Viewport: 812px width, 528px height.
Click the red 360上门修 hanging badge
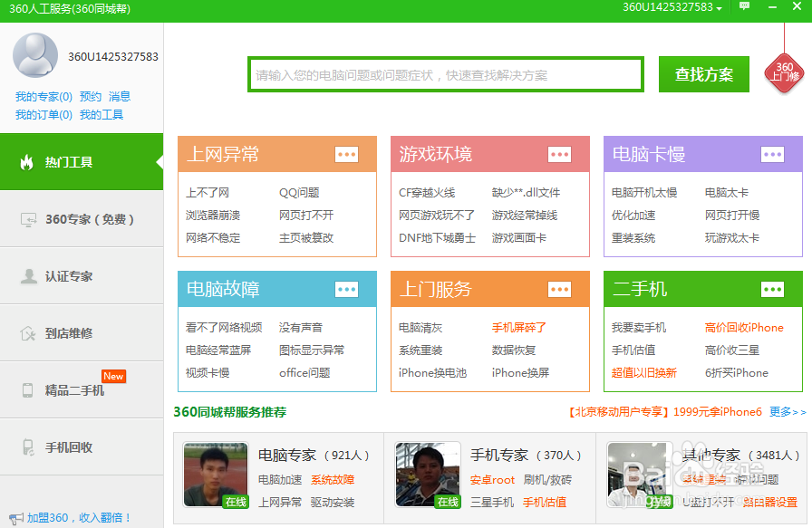pos(784,73)
